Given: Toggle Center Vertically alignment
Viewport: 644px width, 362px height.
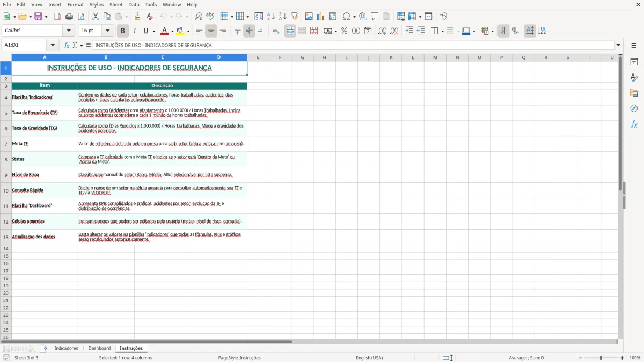Looking at the screenshot, I should (x=249, y=31).
